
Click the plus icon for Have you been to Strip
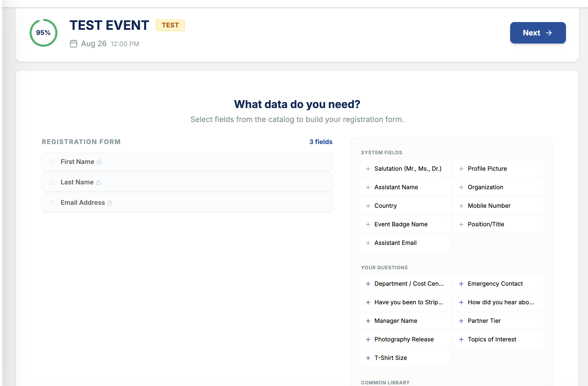(x=368, y=302)
